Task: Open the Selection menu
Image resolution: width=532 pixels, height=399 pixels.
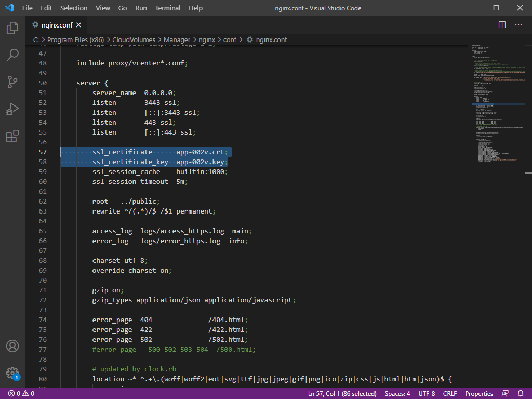Action: 74,8
